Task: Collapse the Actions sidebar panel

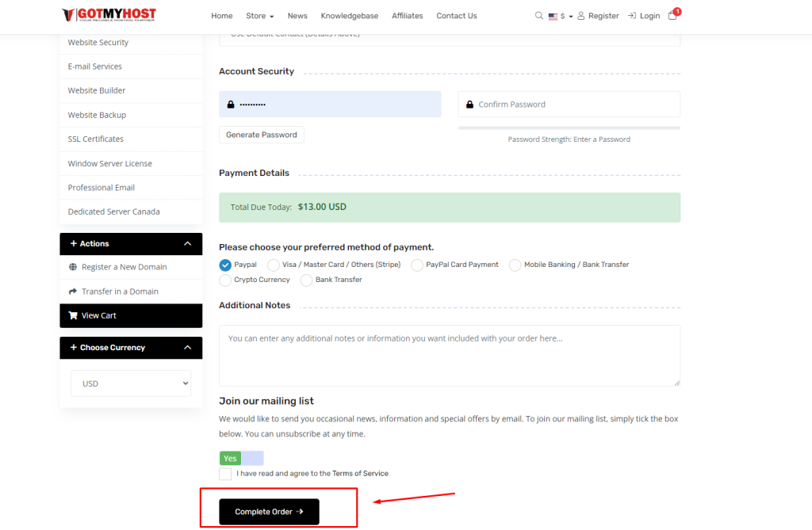Action: coord(187,244)
